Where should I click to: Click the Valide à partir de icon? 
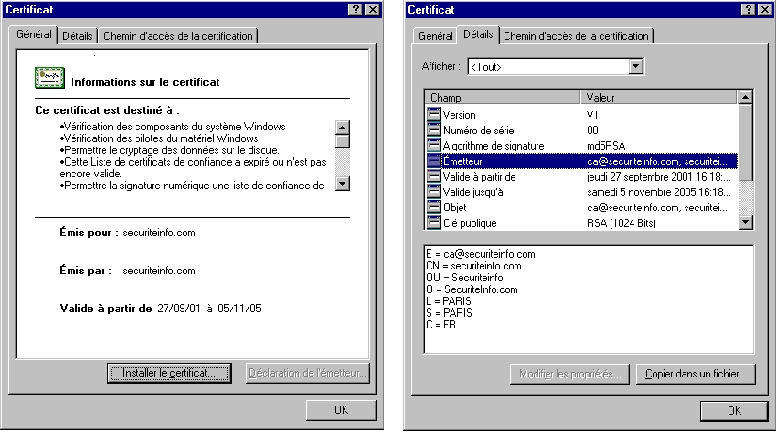point(433,176)
